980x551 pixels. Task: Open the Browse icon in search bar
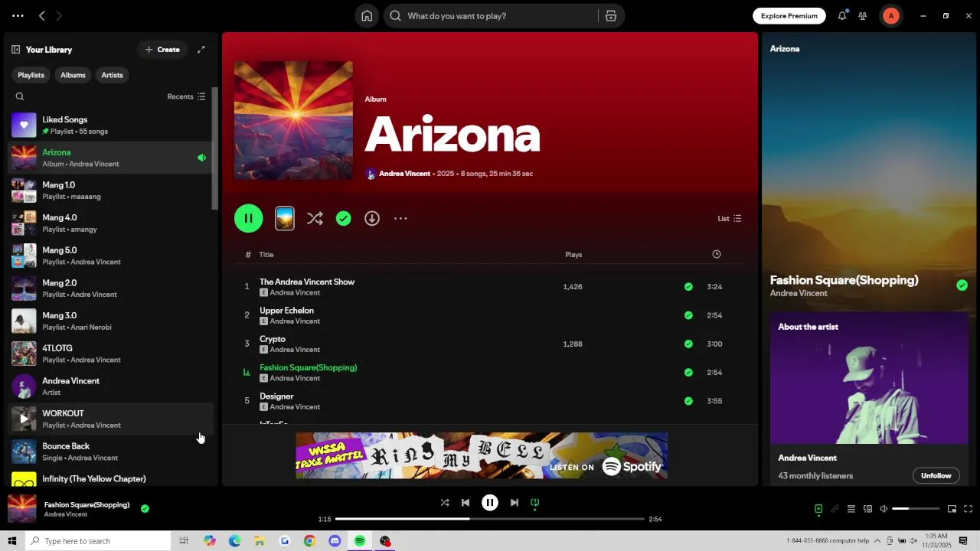click(611, 16)
